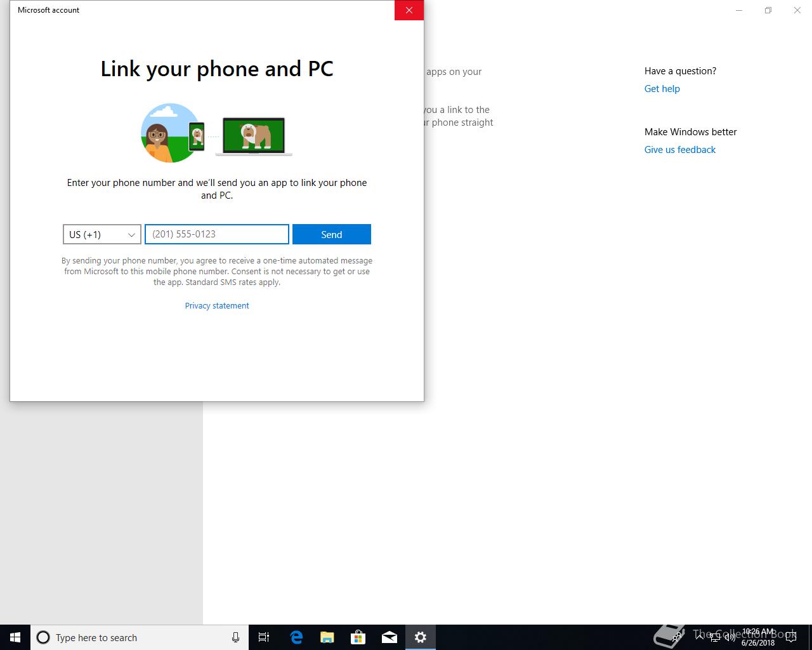
Task: Open Microsoft Store from the taskbar
Action: coord(358,637)
